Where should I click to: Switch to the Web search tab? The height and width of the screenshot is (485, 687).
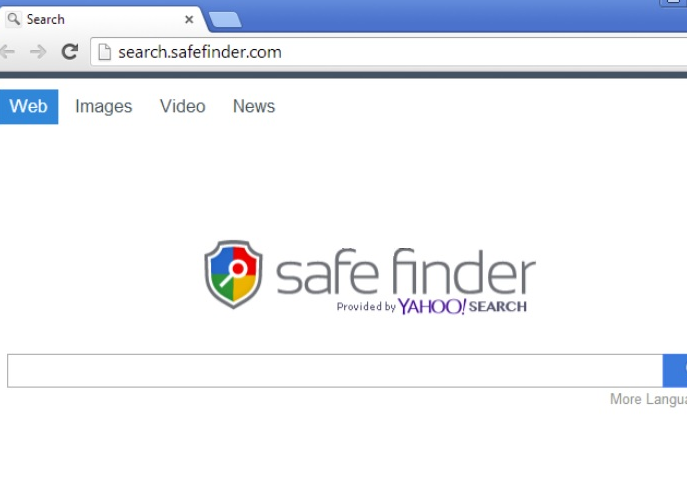(28, 106)
